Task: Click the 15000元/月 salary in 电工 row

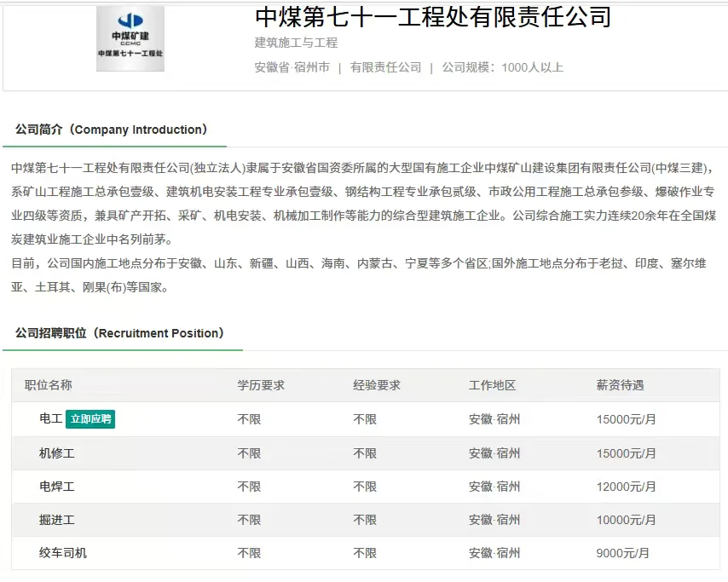Action: point(626,419)
